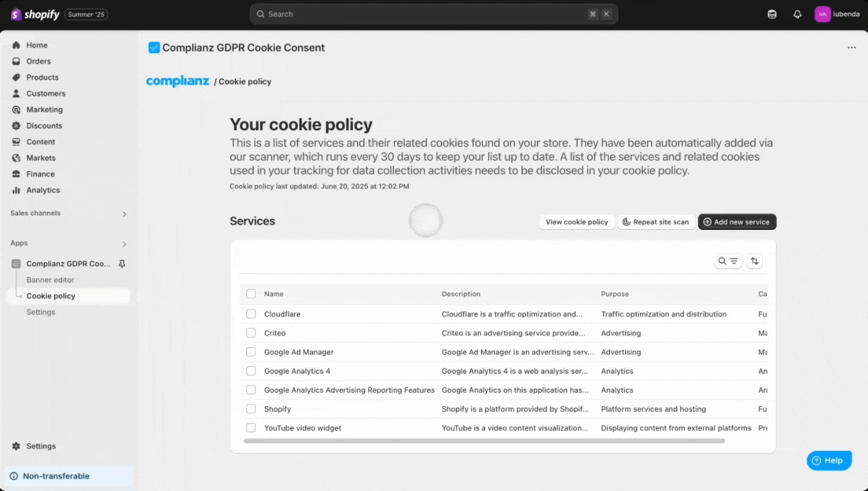Viewport: 868px width, 491px height.
Task: Click the YouTube video widget service name
Action: tap(302, 428)
